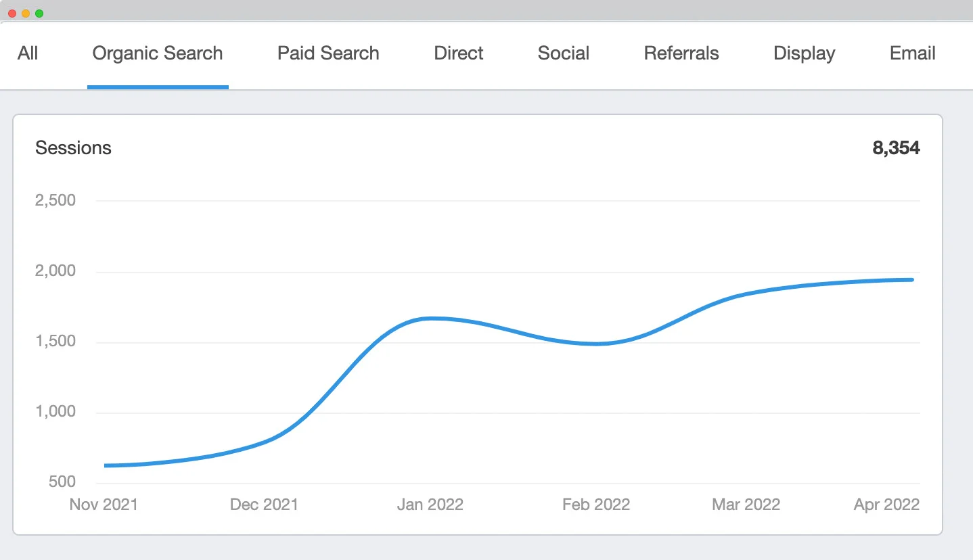Open the Paid Search tab

tap(328, 53)
